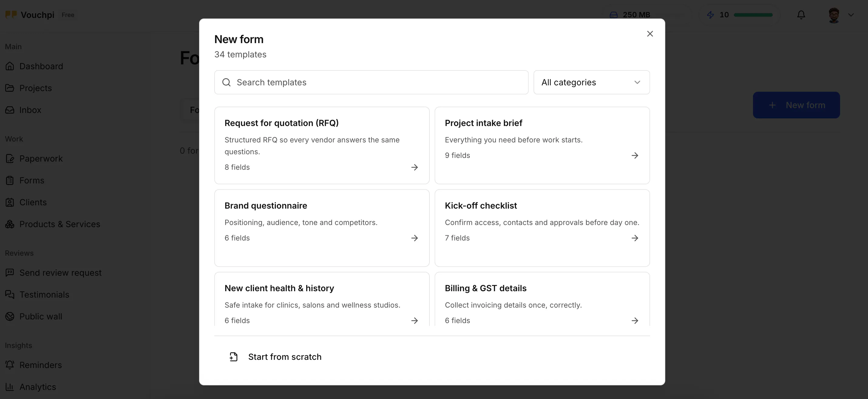The height and width of the screenshot is (399, 868).
Task: Open the All categories dropdown
Action: click(591, 82)
